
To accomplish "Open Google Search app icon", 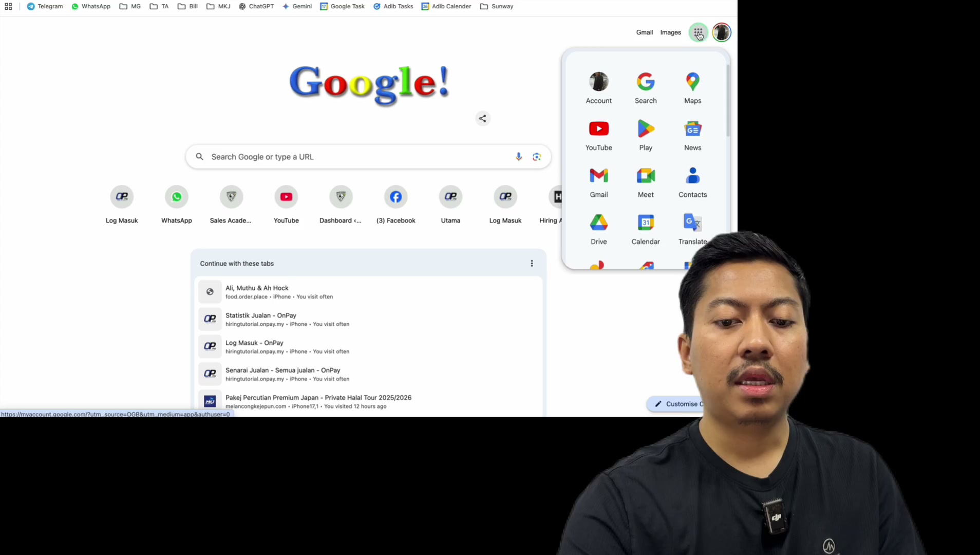I will 646,88.
